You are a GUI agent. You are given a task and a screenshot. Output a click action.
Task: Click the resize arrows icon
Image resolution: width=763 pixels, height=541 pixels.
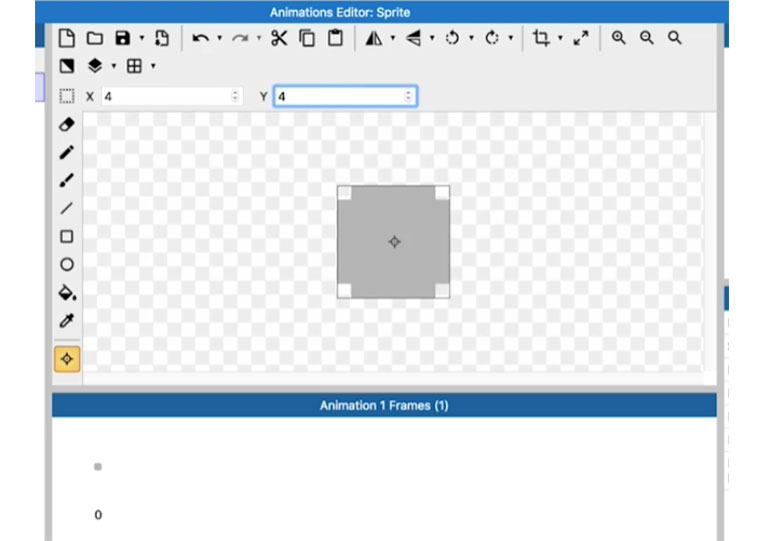(x=581, y=38)
